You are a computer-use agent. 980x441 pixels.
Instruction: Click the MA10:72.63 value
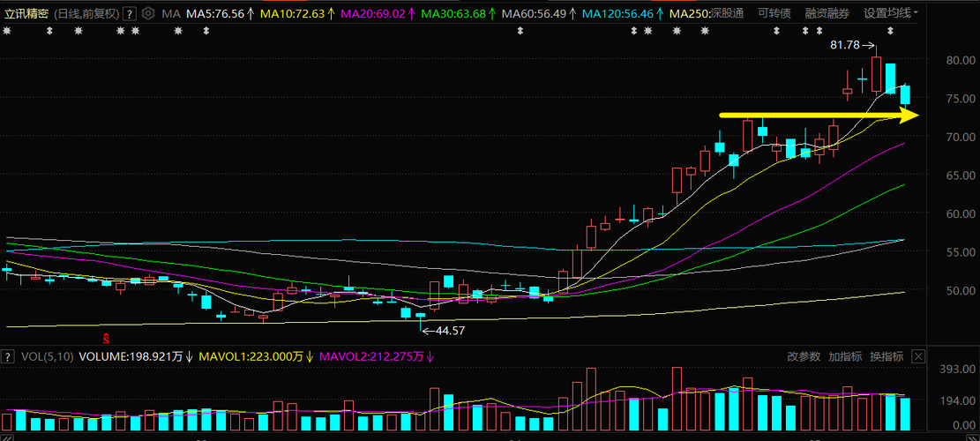pyautogui.click(x=299, y=13)
